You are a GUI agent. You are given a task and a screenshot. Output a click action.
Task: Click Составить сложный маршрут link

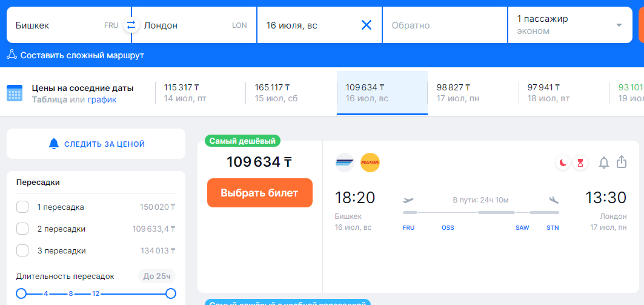point(82,55)
